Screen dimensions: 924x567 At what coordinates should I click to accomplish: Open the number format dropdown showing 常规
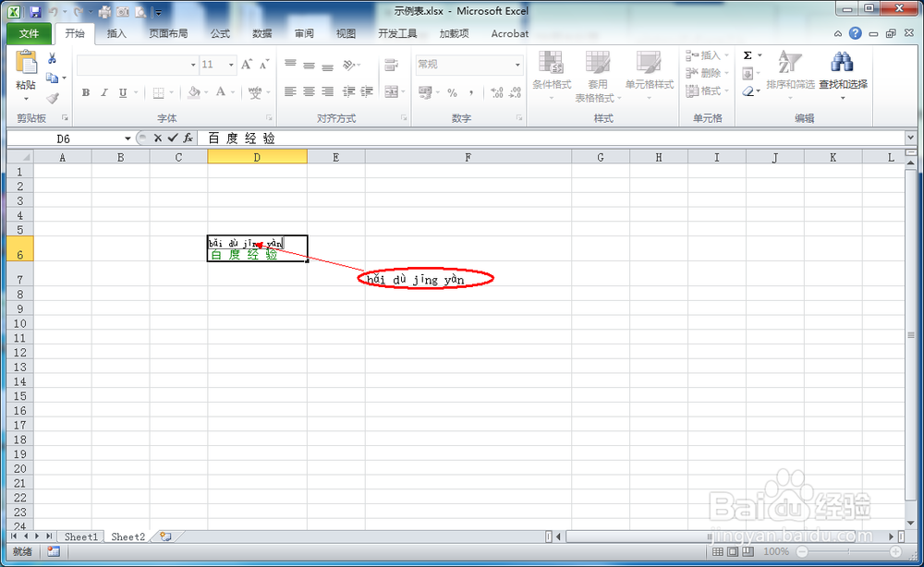coord(517,64)
